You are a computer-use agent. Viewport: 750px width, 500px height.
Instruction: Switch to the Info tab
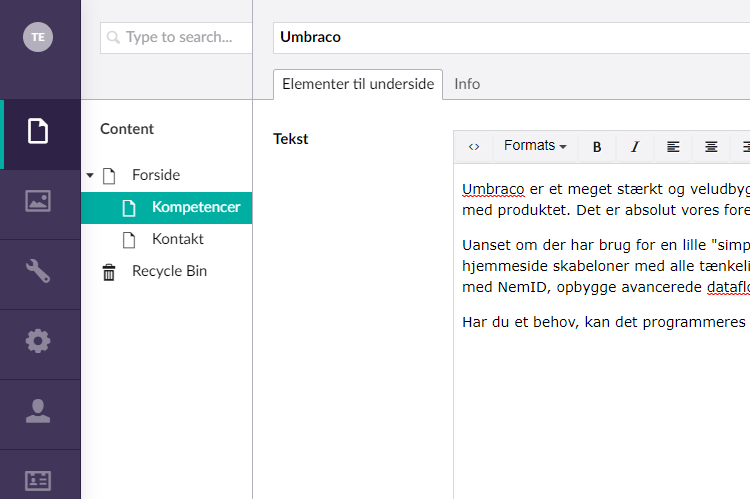click(467, 84)
